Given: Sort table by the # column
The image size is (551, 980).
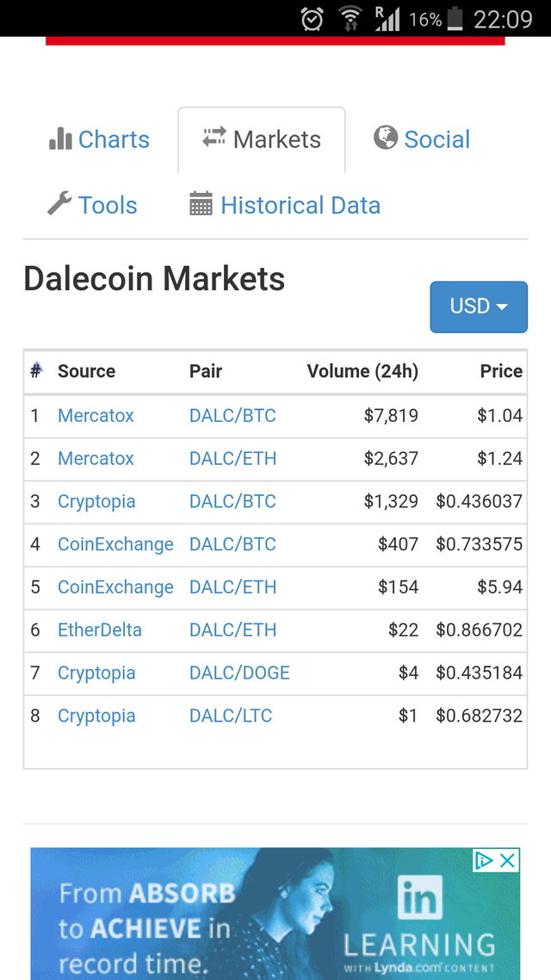Looking at the screenshot, I should (36, 370).
